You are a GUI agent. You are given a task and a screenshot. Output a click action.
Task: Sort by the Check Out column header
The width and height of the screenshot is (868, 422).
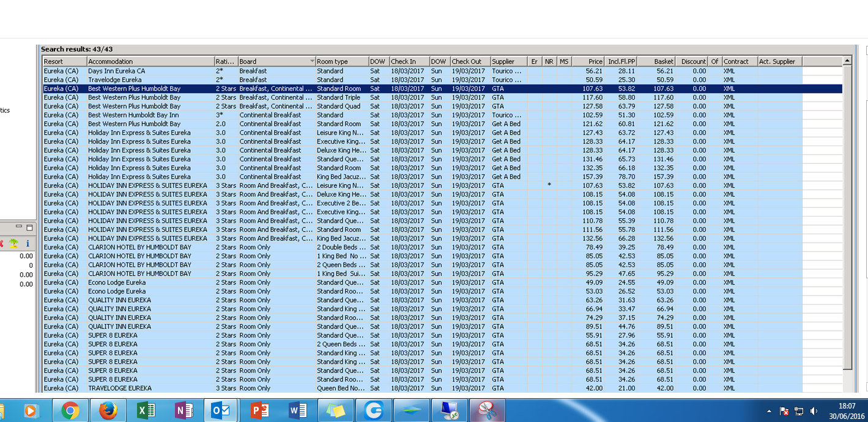(470, 62)
